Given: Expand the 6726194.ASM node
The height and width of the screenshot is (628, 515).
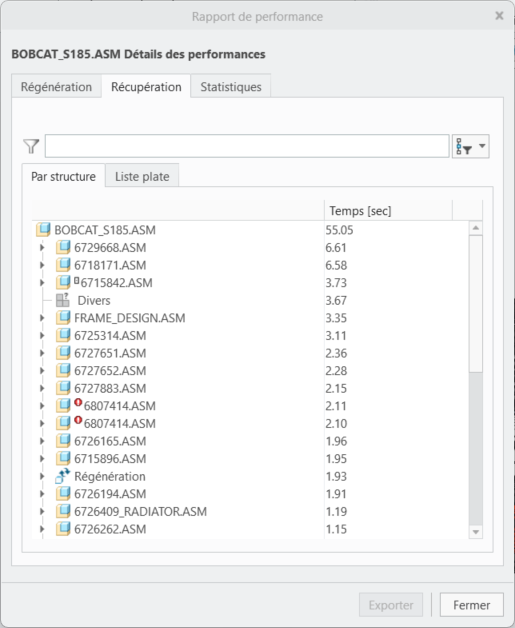Looking at the screenshot, I should (42, 494).
